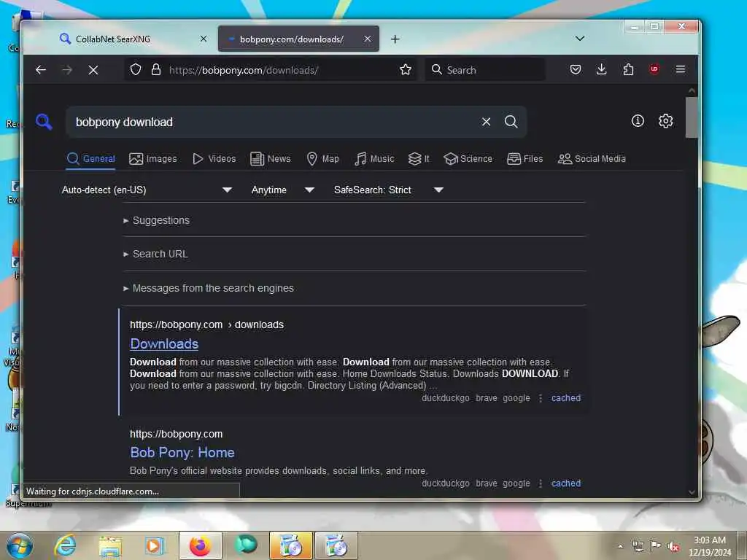
Task: Open the Downloads result link
Action: click(164, 344)
